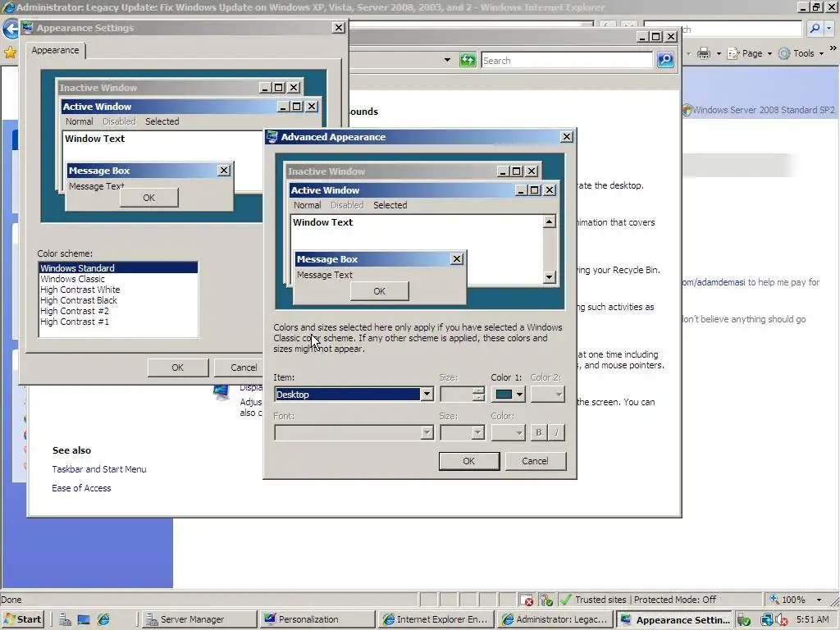Click the manage add-ons status bar icon
The height and width of the screenshot is (630, 840).
pos(546,600)
